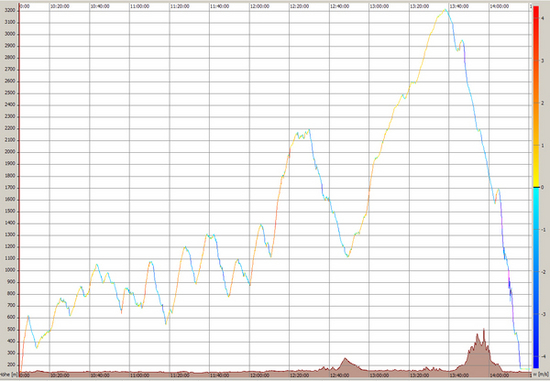Click the 13:40:00 label on top time axis
The height and width of the screenshot is (381, 550).
click(460, 6)
